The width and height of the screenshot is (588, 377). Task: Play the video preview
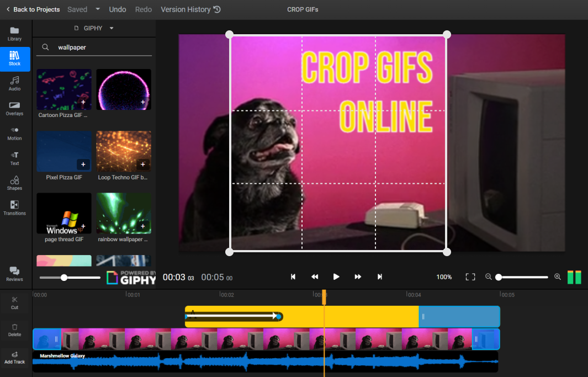336,277
